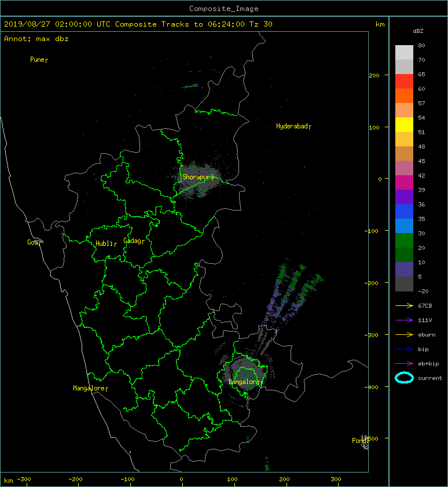This screenshot has width=448, height=487.
Task: Pick the green 30 dBZ color swatch
Action: click(x=404, y=240)
